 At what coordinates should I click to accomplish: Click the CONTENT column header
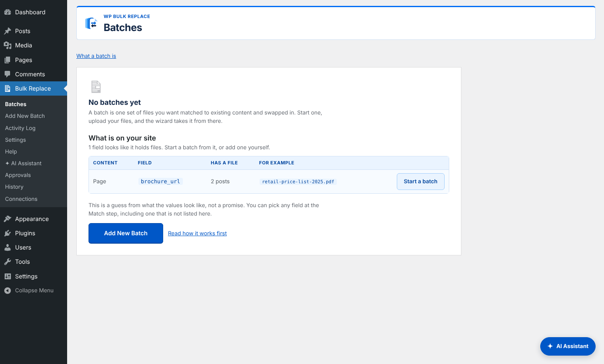(105, 163)
